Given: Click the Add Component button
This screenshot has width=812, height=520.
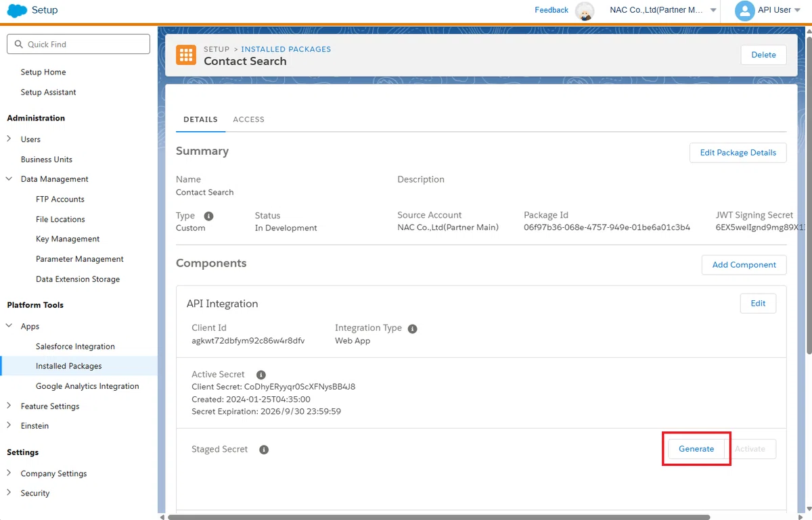Looking at the screenshot, I should (744, 265).
